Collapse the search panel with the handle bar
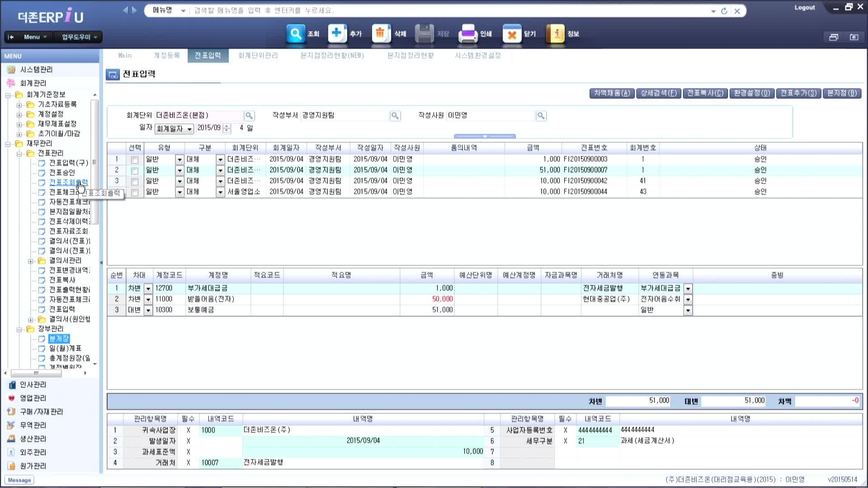This screenshot has height=488, width=868. (485, 136)
